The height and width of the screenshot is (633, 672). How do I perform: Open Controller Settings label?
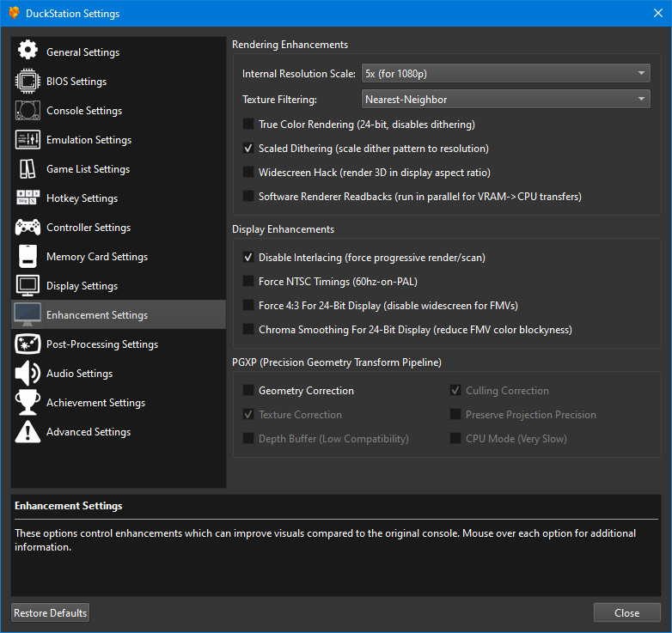(89, 228)
